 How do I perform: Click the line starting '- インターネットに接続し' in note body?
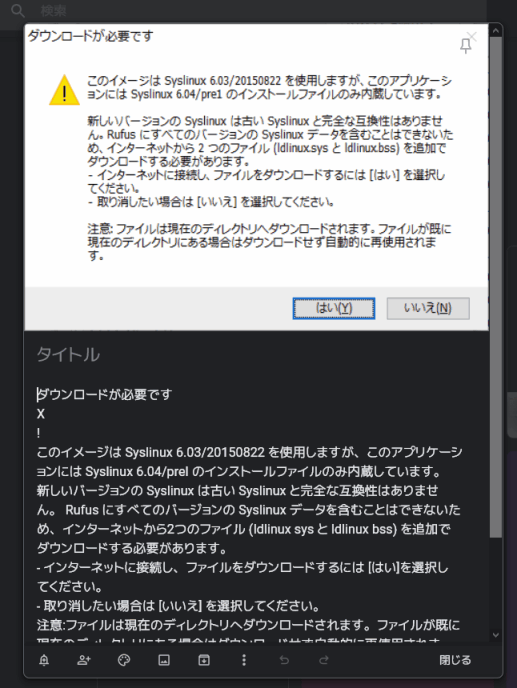pyautogui.click(x=242, y=568)
